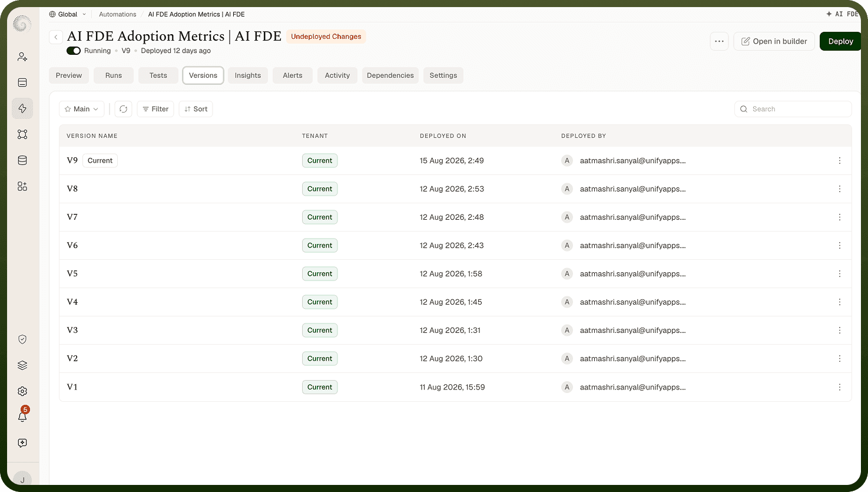
Task: Click Open in builder
Action: click(774, 41)
